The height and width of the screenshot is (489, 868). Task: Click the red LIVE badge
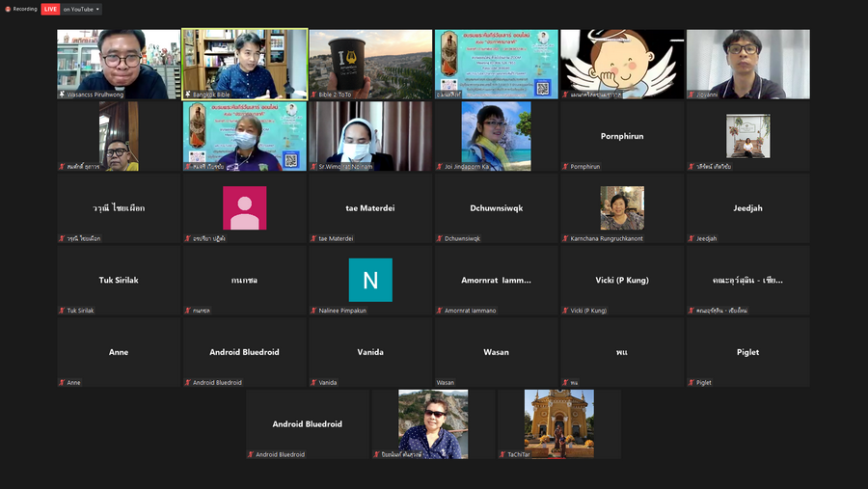point(50,9)
